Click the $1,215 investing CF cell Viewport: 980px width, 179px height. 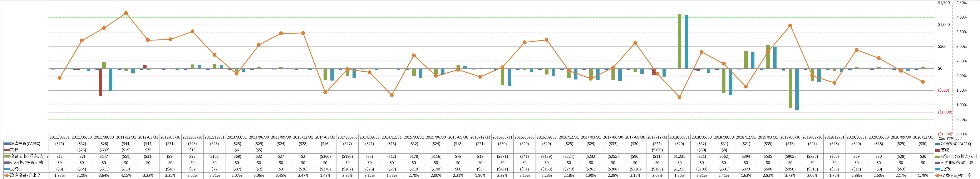point(679,169)
